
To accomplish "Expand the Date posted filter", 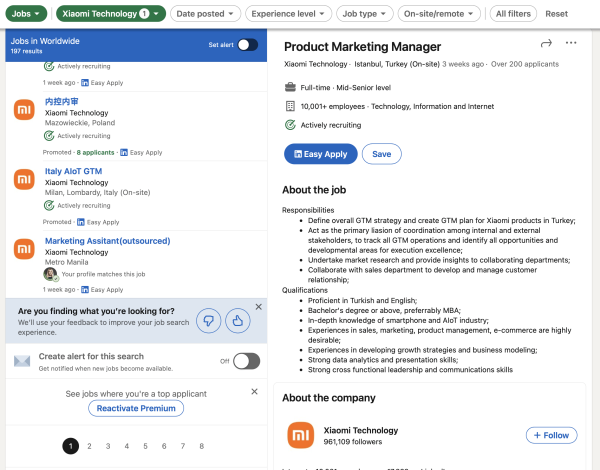I will (206, 14).
